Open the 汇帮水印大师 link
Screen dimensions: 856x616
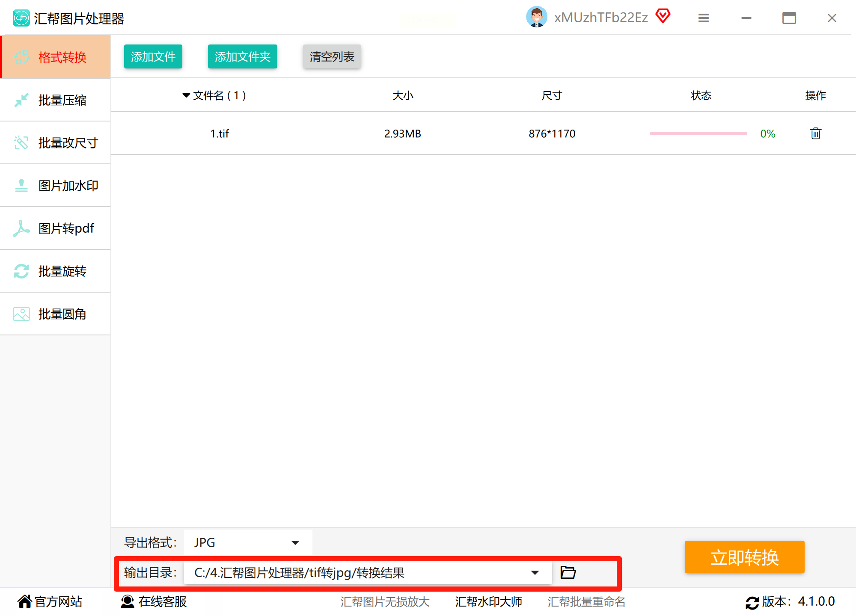tap(488, 601)
